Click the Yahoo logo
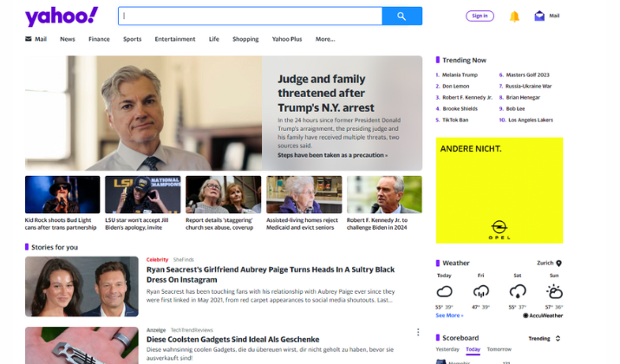Screen dimensions: 620x364 62,16
